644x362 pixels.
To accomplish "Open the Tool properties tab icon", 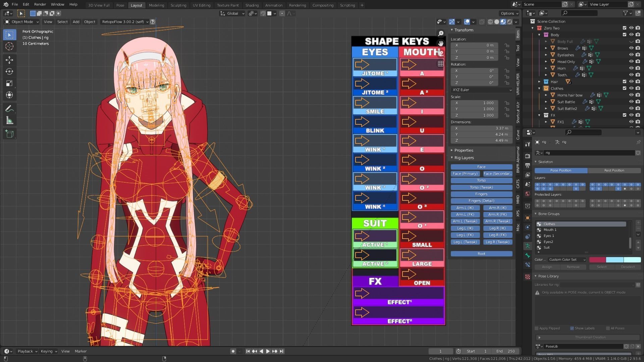I will (x=528, y=144).
